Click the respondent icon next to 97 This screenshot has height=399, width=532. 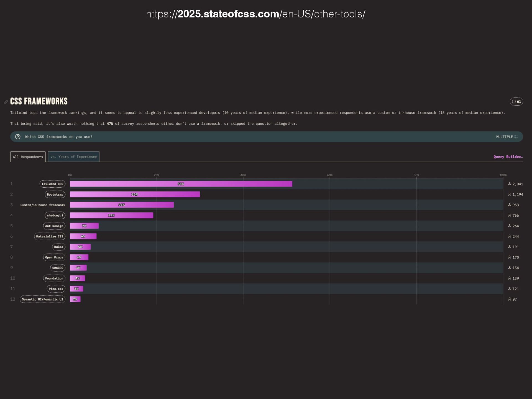[509, 299]
